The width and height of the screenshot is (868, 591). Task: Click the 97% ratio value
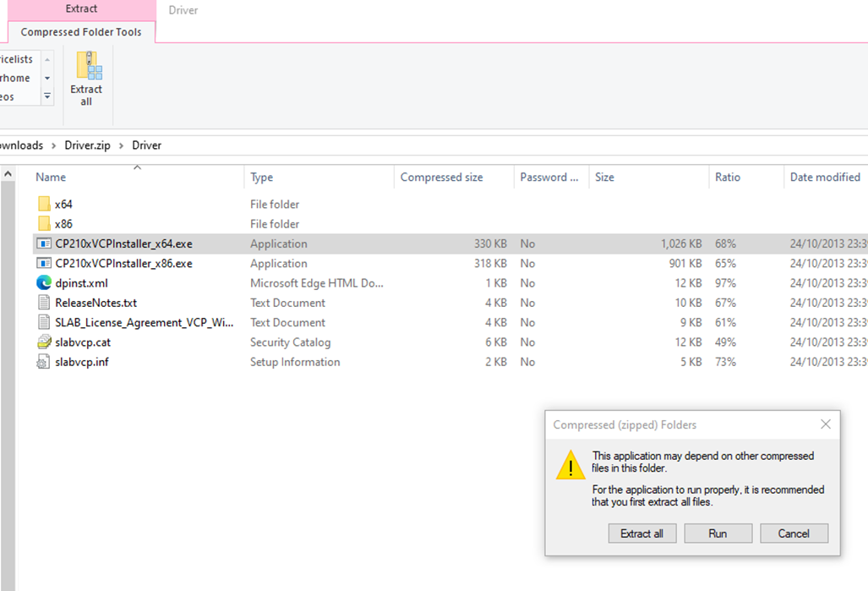point(725,283)
